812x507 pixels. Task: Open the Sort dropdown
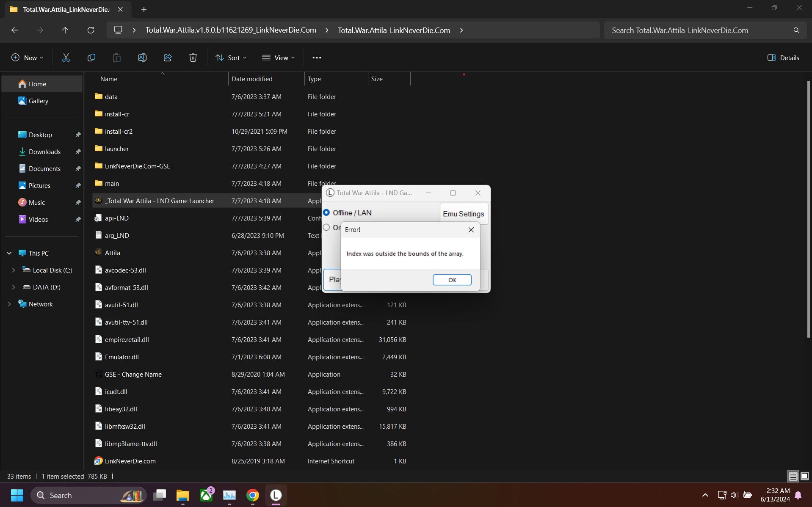pyautogui.click(x=231, y=58)
